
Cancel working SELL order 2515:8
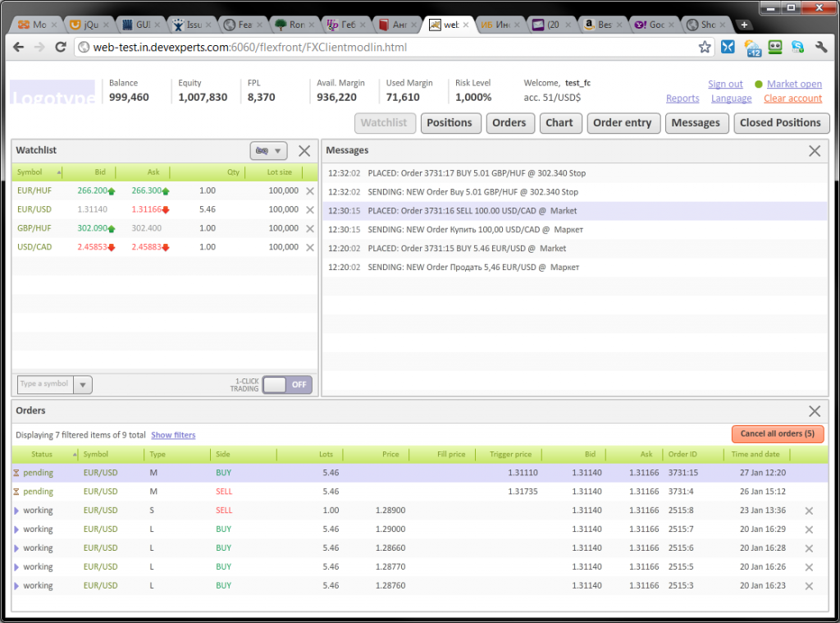(x=810, y=511)
